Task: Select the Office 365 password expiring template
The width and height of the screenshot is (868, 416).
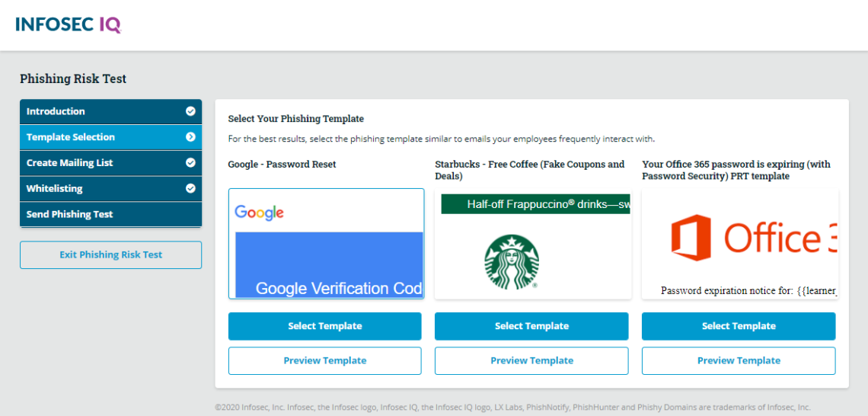Action: click(x=738, y=326)
